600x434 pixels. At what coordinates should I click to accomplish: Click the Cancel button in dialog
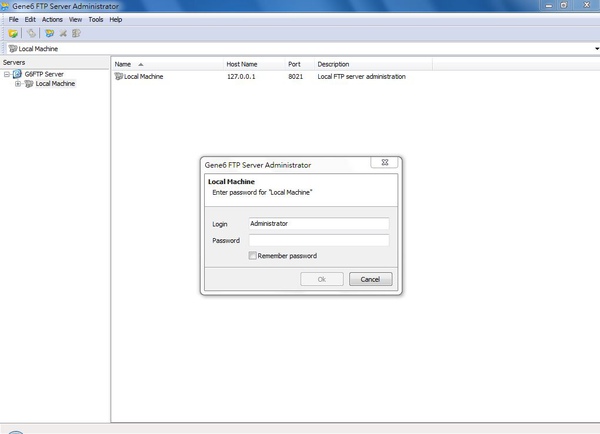coord(370,279)
